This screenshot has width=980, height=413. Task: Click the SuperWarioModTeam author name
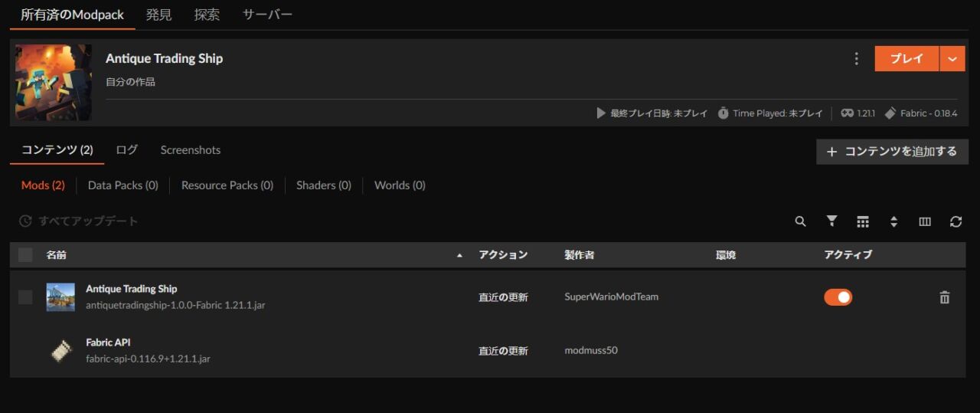click(x=612, y=297)
